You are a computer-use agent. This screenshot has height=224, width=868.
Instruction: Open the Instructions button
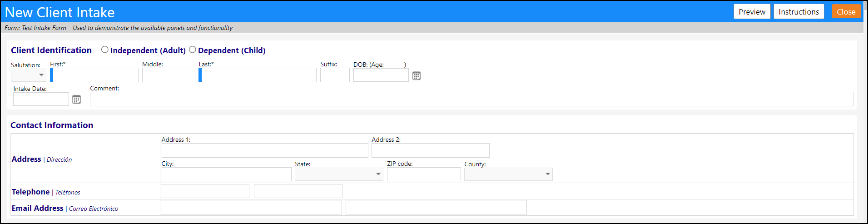799,12
